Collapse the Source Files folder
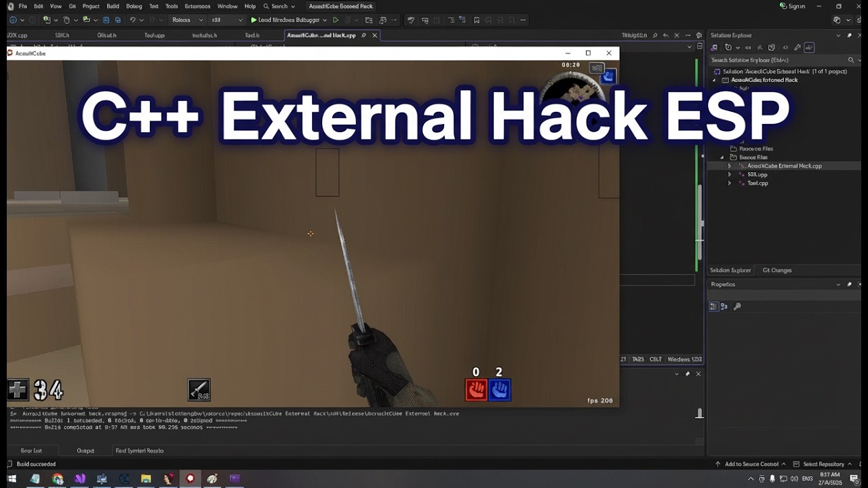This screenshot has width=868, height=488. click(x=722, y=157)
